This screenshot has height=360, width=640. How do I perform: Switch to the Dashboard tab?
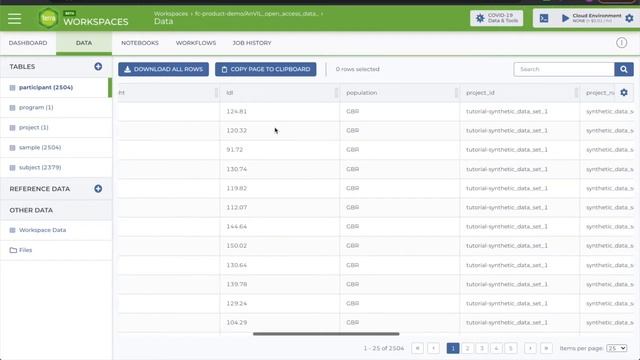click(28, 43)
